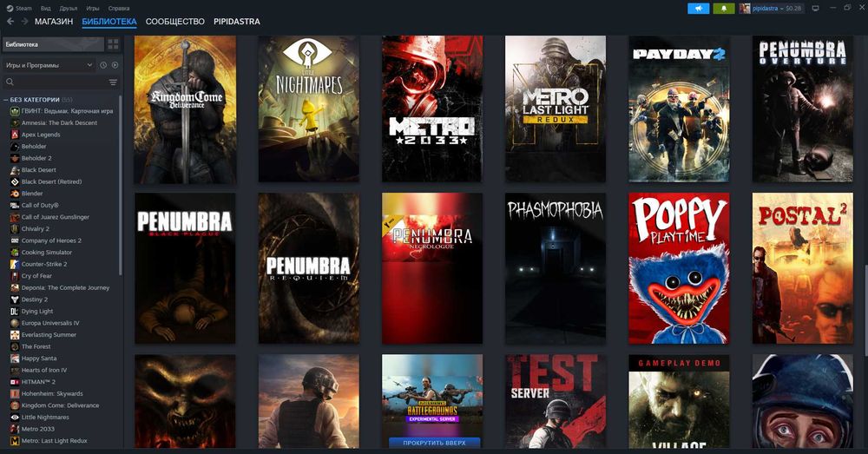Click the ПРОКРУТИТЬ ВВЕРХ button
This screenshot has height=454, width=868.
tap(434, 443)
